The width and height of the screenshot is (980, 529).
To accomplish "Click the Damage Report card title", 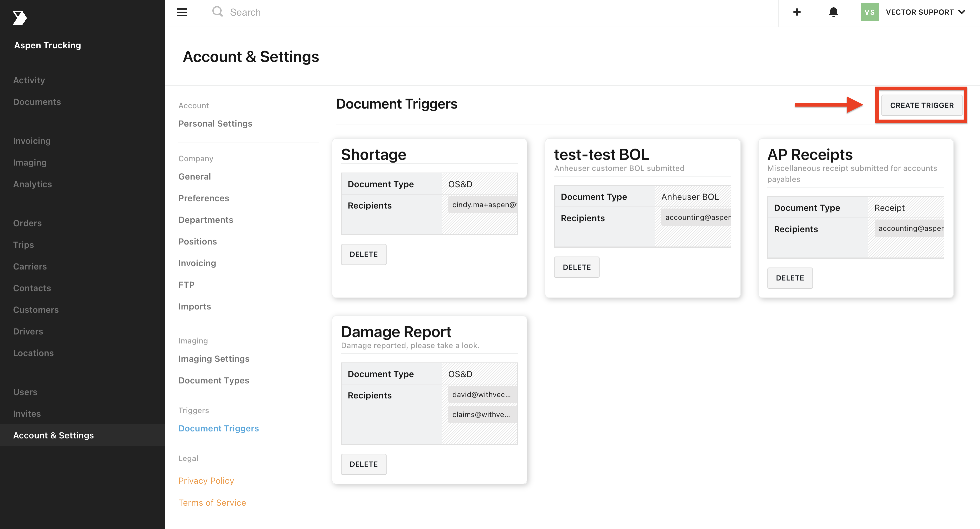I will coord(396,331).
